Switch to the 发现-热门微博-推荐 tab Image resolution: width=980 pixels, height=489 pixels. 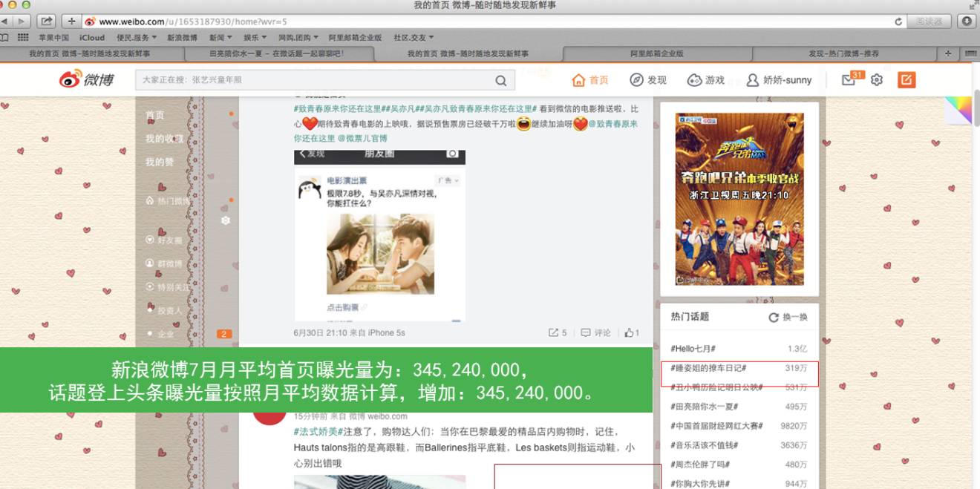843,53
